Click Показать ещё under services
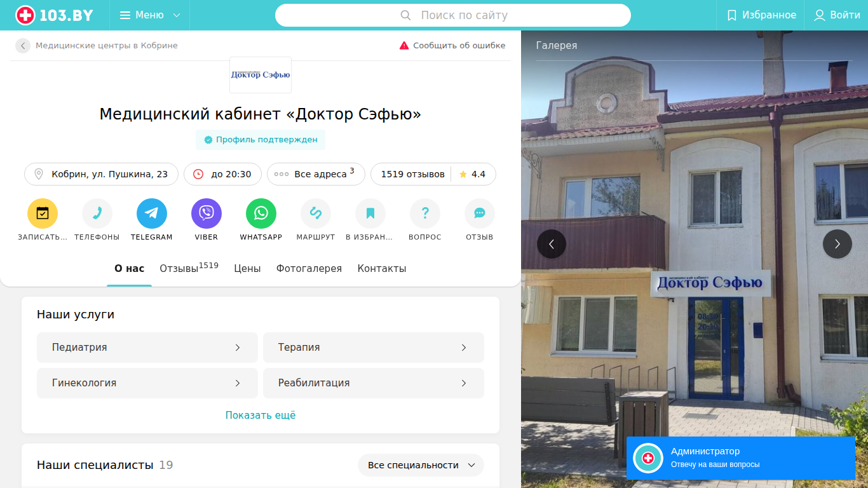This screenshot has width=868, height=488. coord(261,416)
